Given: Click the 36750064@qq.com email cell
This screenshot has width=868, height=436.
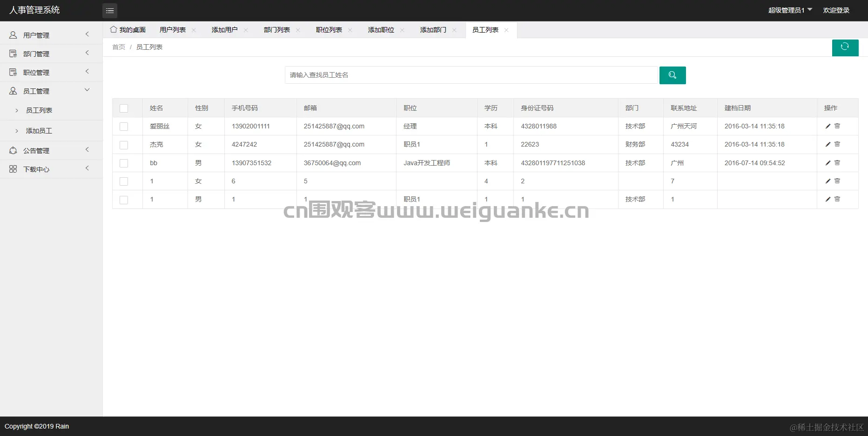Looking at the screenshot, I should [x=332, y=163].
